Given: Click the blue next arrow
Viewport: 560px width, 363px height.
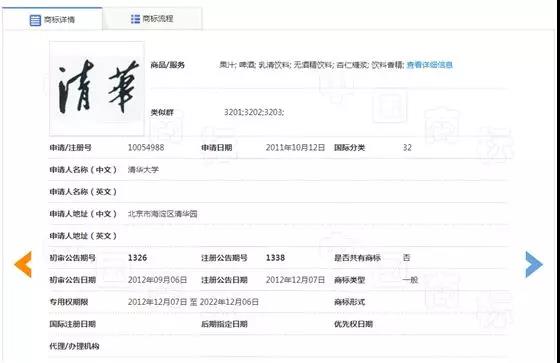Looking at the screenshot, I should click(534, 264).
